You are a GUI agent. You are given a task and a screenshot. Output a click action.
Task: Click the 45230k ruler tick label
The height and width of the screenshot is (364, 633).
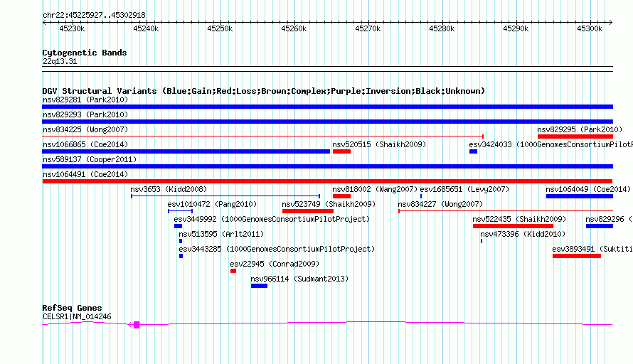pyautogui.click(x=72, y=28)
